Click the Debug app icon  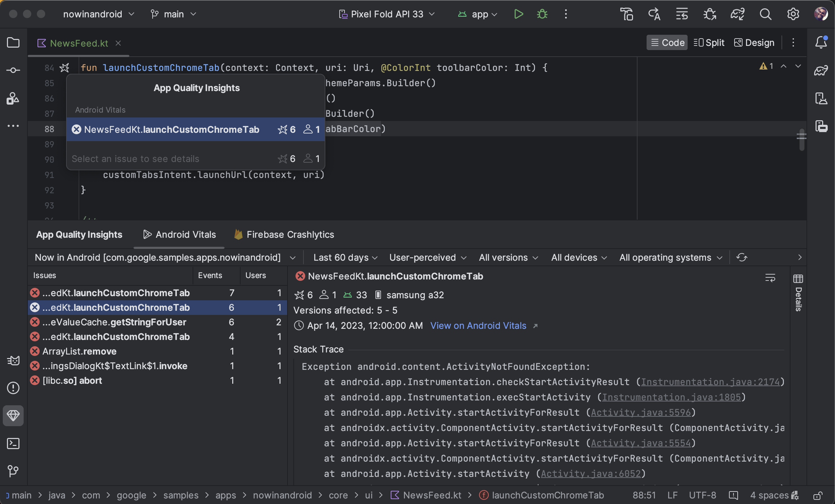[x=542, y=14]
